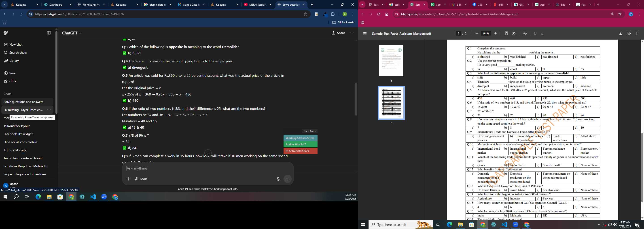Click the home icon in right browser
644x229 pixels.
[387, 14]
